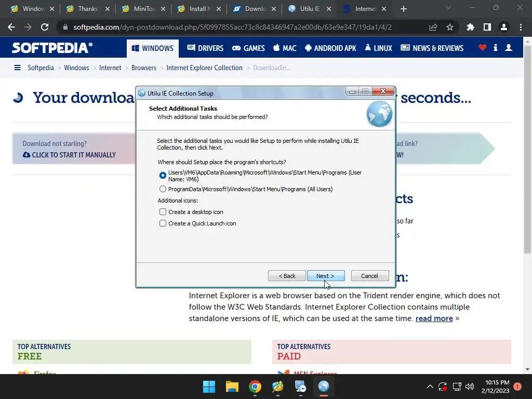This screenshot has height=399, width=532.
Task: Enable Create a desktop icon checkbox
Action: point(163,212)
